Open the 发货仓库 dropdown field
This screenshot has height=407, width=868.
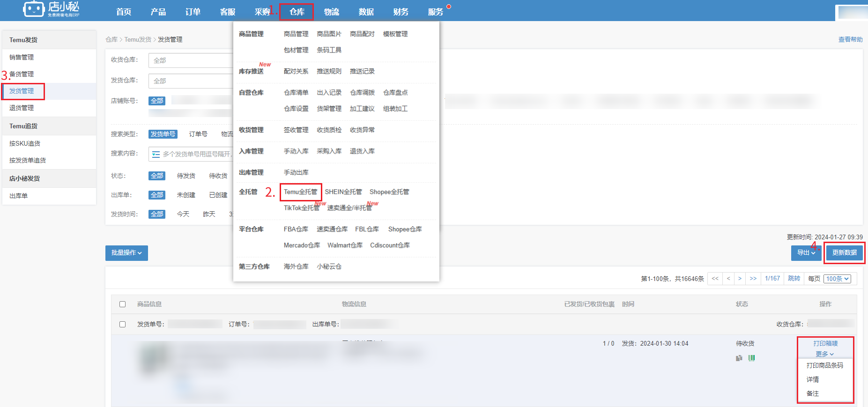click(x=191, y=81)
